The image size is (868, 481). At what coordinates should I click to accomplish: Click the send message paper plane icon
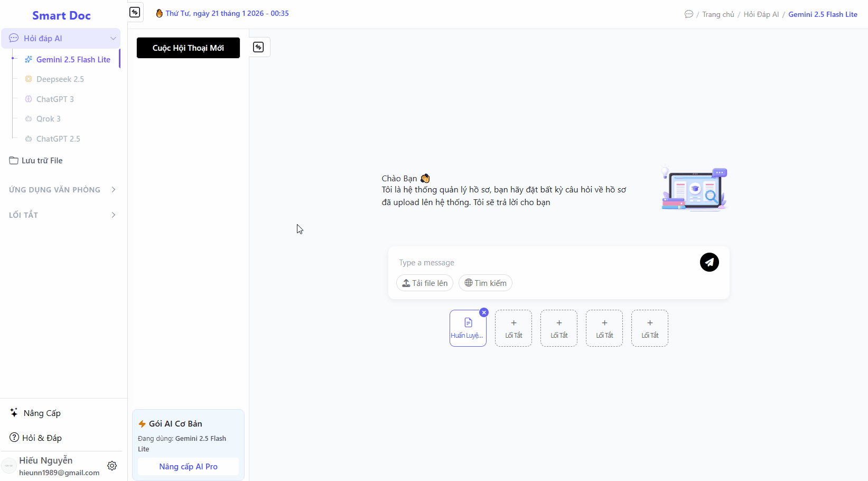point(709,262)
